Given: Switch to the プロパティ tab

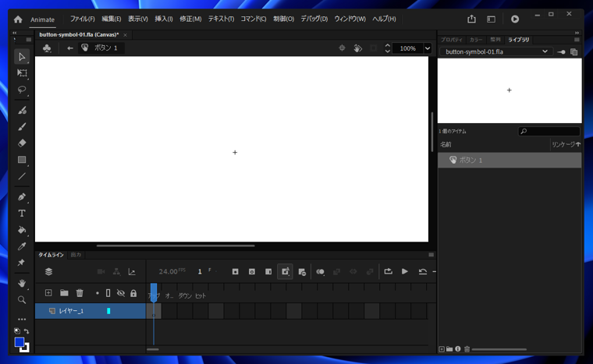Looking at the screenshot, I should [x=452, y=40].
